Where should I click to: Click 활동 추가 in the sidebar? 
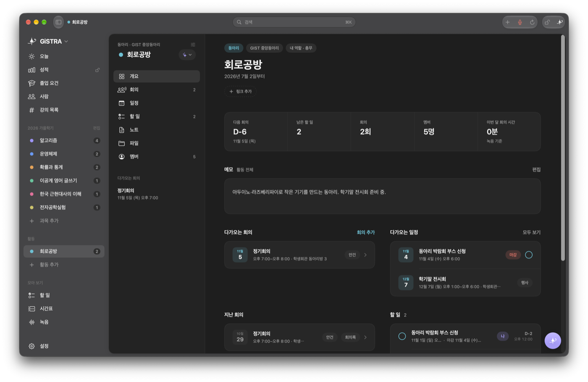[64, 265]
